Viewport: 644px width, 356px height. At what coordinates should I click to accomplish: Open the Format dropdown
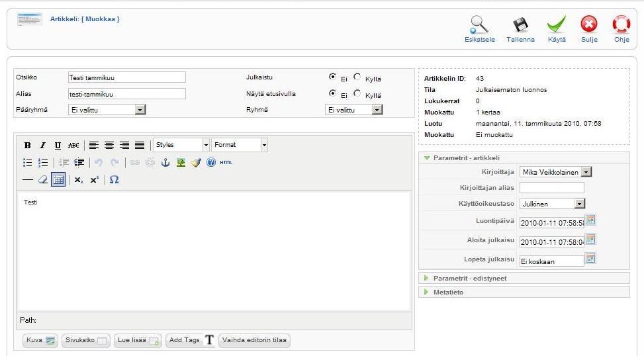point(240,145)
